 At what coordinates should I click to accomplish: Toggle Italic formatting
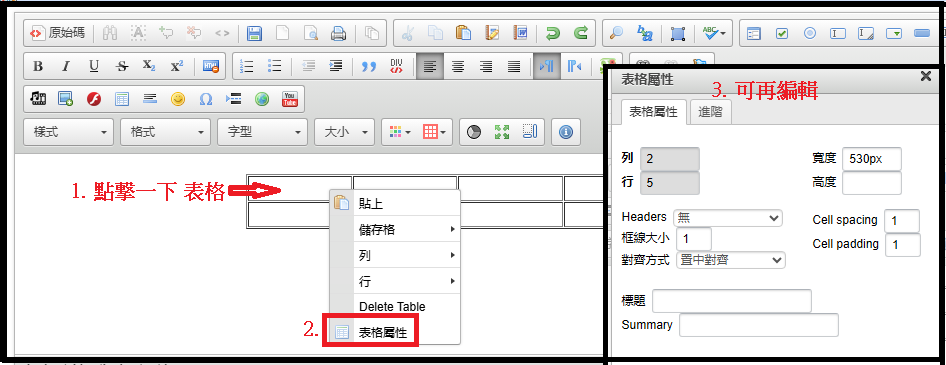click(x=66, y=66)
